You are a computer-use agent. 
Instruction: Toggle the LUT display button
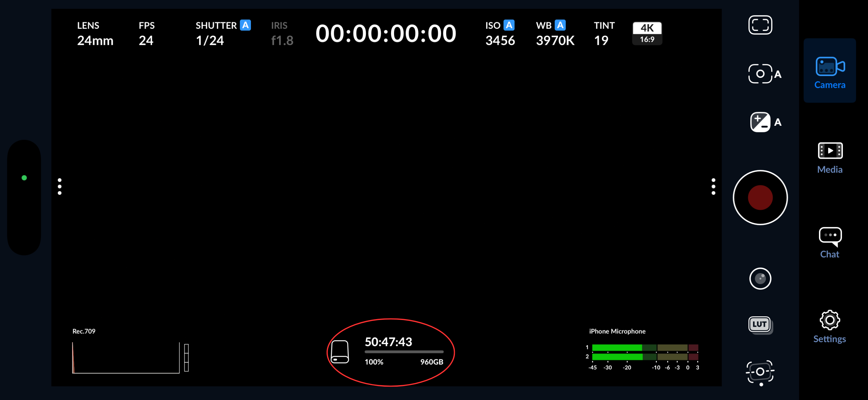[760, 325]
